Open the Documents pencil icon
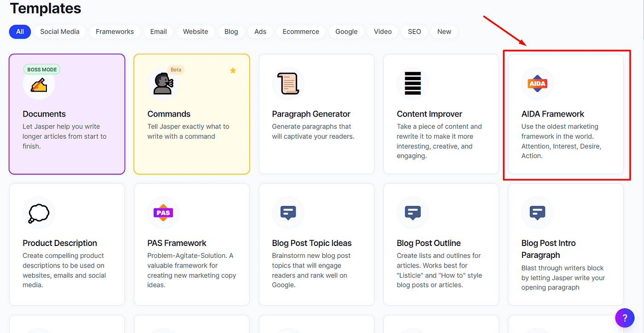 point(39,84)
